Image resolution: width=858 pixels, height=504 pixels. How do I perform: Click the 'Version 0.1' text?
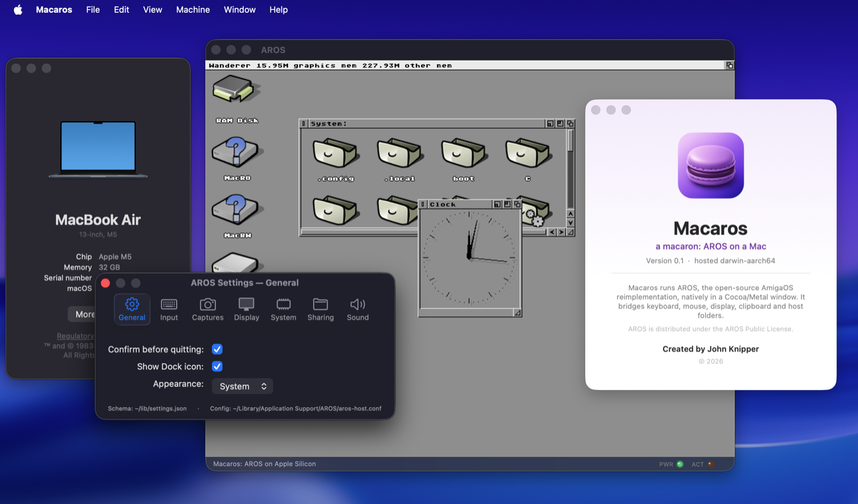click(665, 261)
